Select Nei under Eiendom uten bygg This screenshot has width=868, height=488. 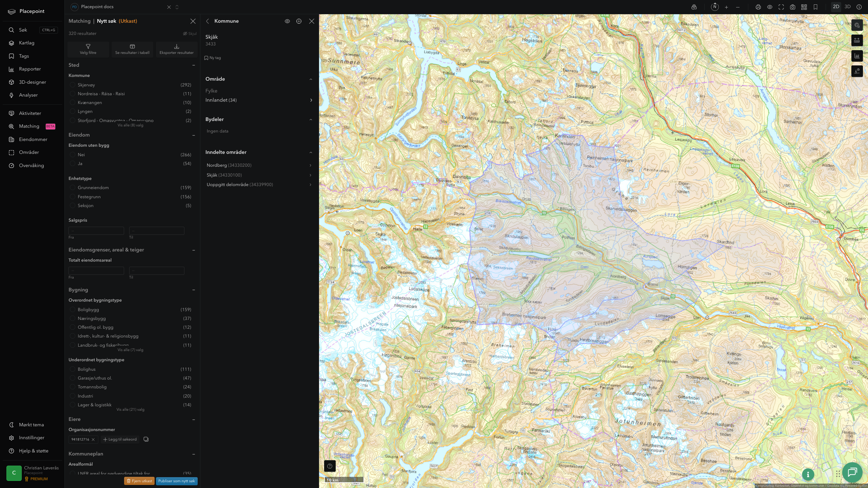coord(72,155)
